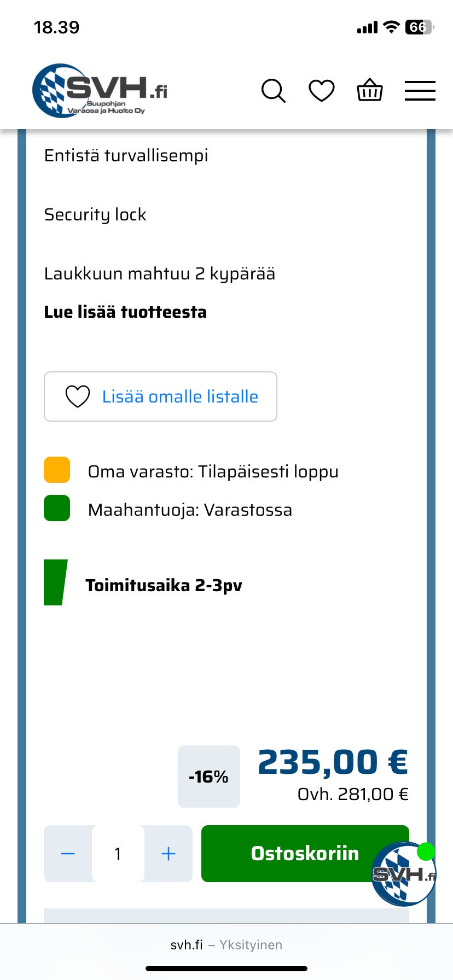This screenshot has height=980, width=453.
Task: Tap the orange Oma varasto stock indicator
Action: click(56, 470)
